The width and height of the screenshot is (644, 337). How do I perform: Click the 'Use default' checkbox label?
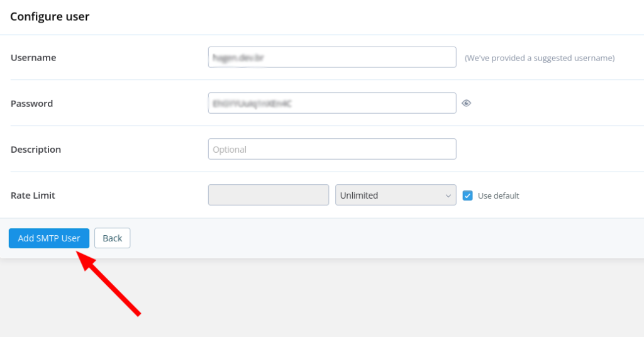(498, 196)
